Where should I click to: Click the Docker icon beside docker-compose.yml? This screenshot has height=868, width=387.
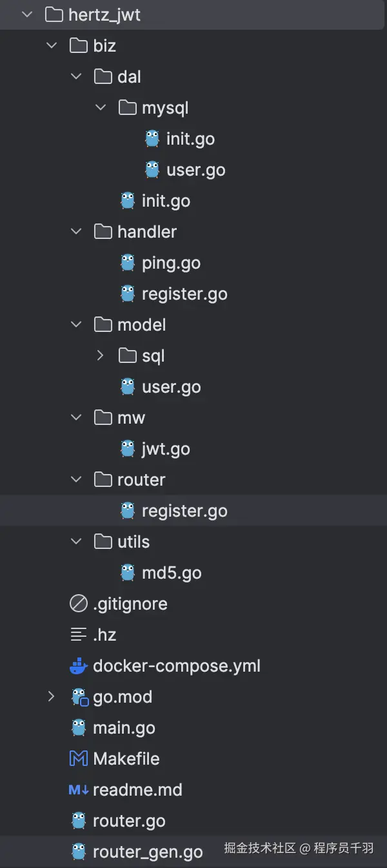coord(78,666)
